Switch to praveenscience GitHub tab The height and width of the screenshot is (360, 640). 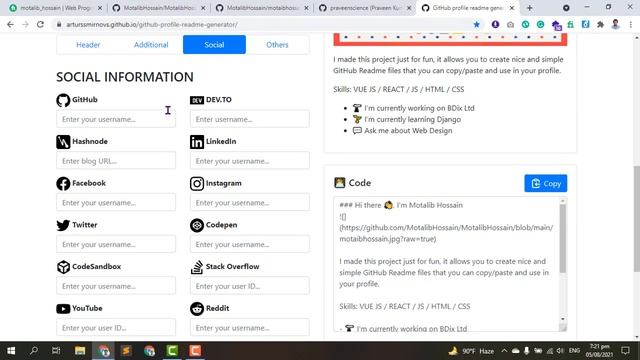366,8
